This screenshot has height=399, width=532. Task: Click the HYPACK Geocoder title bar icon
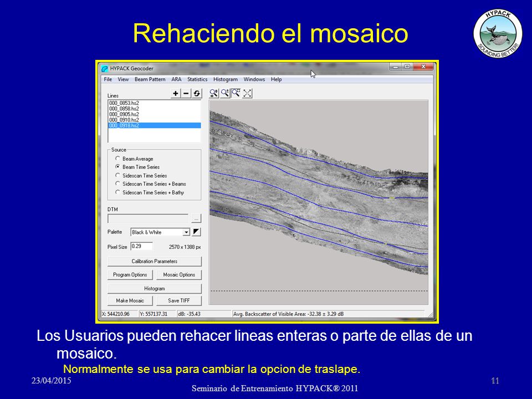point(105,69)
